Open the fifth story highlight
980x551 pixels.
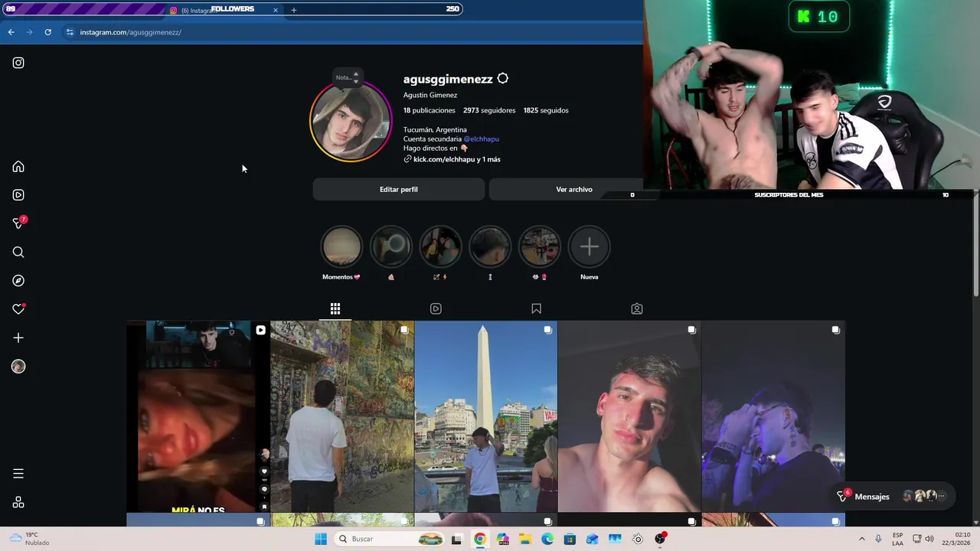[540, 246]
